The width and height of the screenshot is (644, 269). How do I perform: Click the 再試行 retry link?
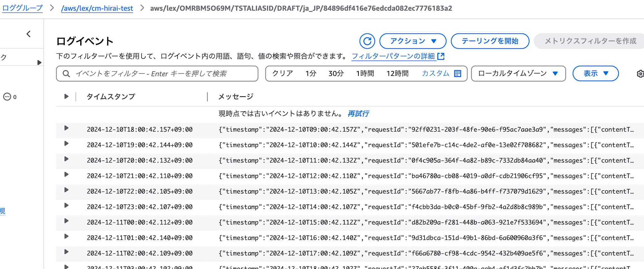(358, 114)
